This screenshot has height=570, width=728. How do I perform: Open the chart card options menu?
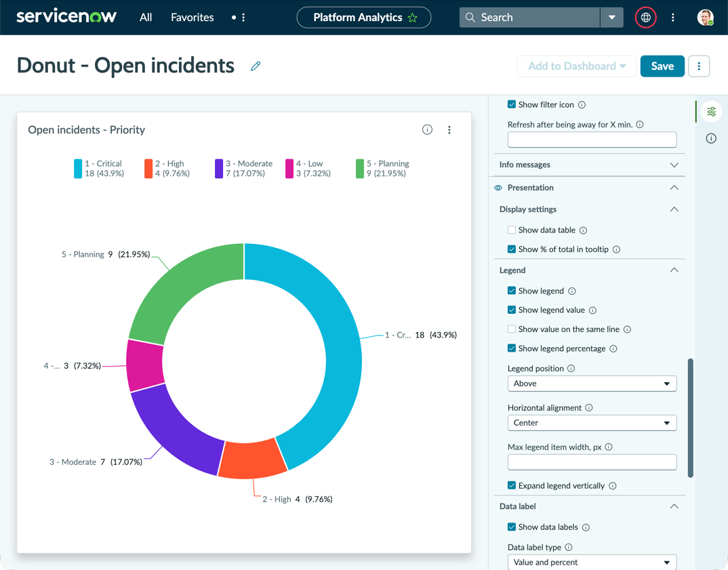449,129
